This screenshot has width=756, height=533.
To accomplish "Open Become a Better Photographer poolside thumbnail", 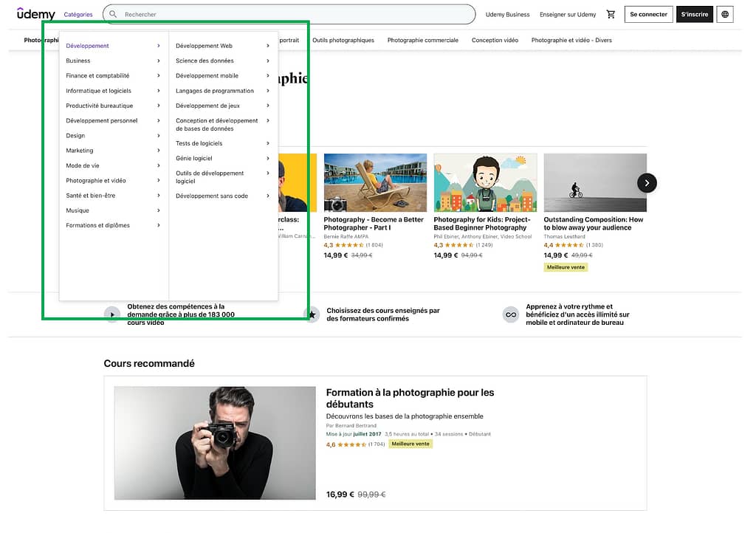I will [x=374, y=182].
